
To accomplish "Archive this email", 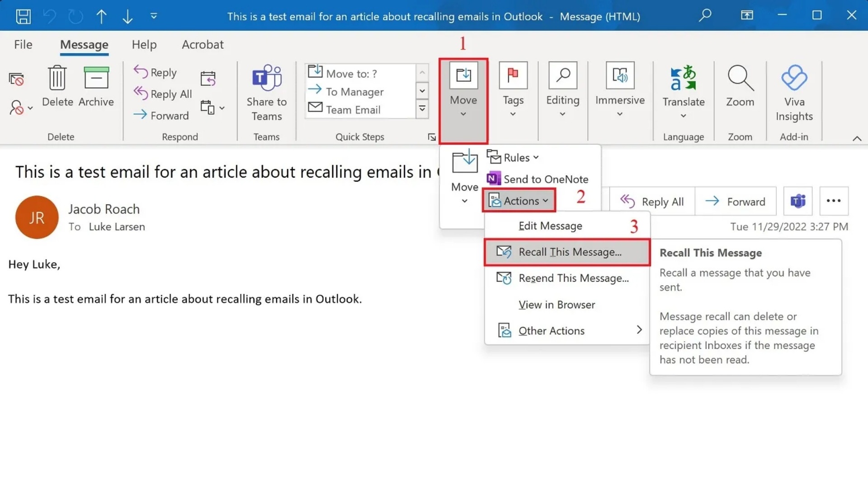I will pyautogui.click(x=96, y=86).
